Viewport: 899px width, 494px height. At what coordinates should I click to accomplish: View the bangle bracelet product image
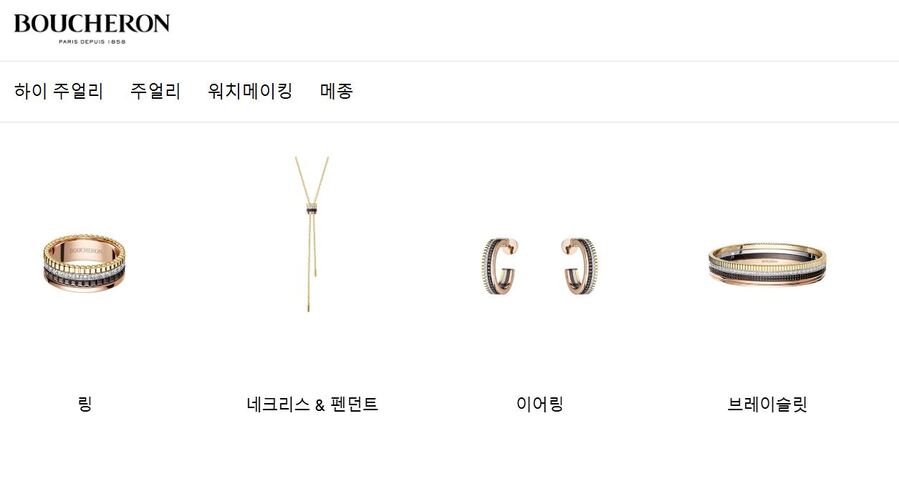767,264
